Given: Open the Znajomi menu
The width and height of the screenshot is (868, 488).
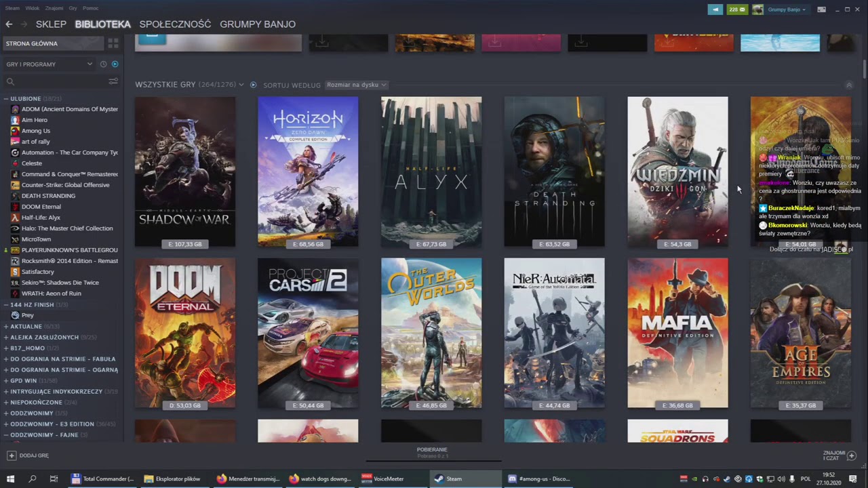Looking at the screenshot, I should point(54,8).
